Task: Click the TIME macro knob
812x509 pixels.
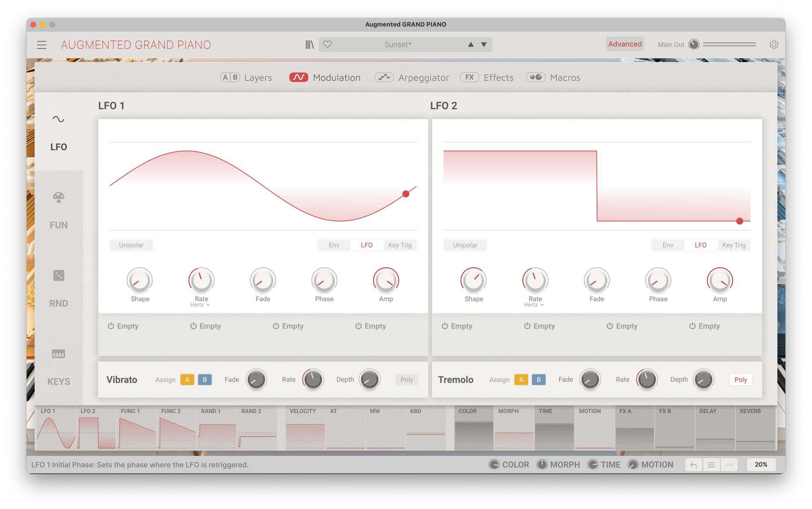Action: pos(593,465)
